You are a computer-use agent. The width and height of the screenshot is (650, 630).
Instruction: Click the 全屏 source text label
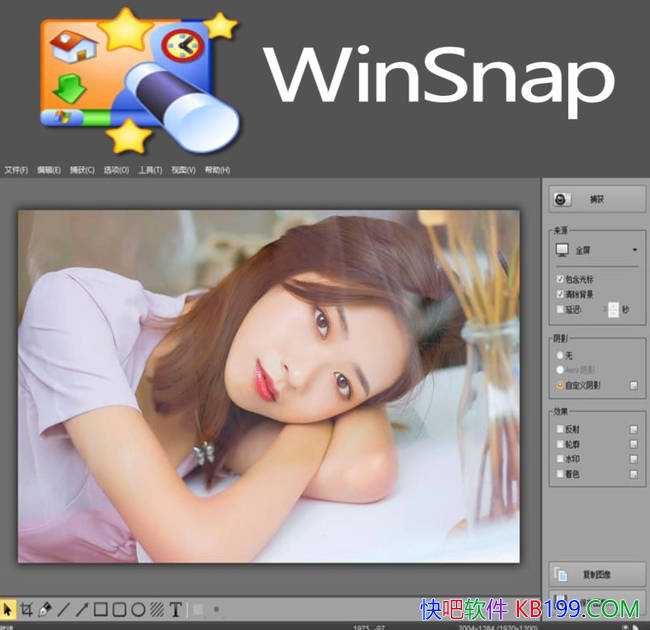583,250
